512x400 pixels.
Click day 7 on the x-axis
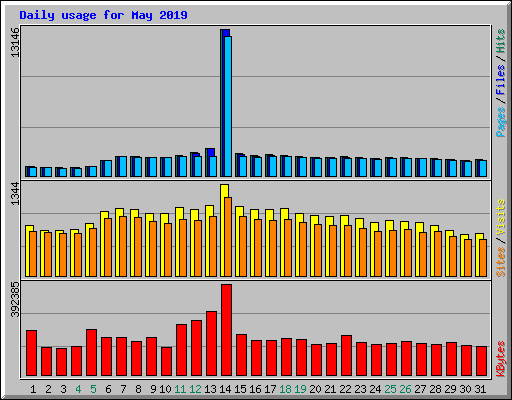tap(123, 389)
